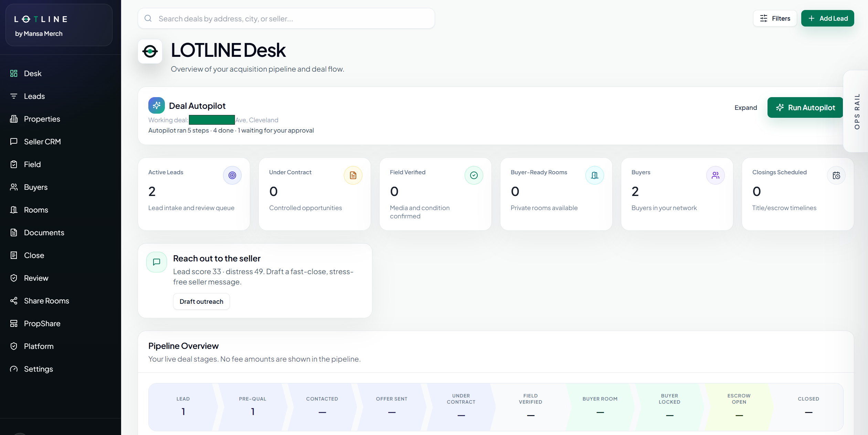Click the Closings Scheduled calendar icon
The height and width of the screenshot is (435, 868).
(x=836, y=175)
